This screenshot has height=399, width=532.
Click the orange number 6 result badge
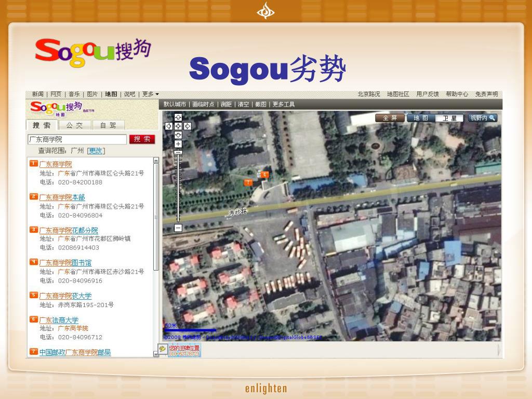pos(34,320)
